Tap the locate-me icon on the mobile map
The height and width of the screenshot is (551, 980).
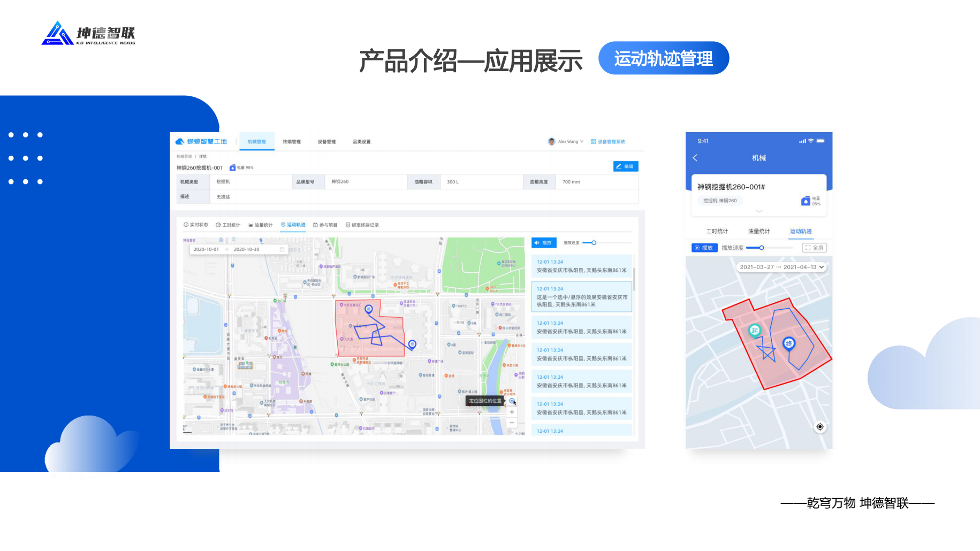pos(819,427)
